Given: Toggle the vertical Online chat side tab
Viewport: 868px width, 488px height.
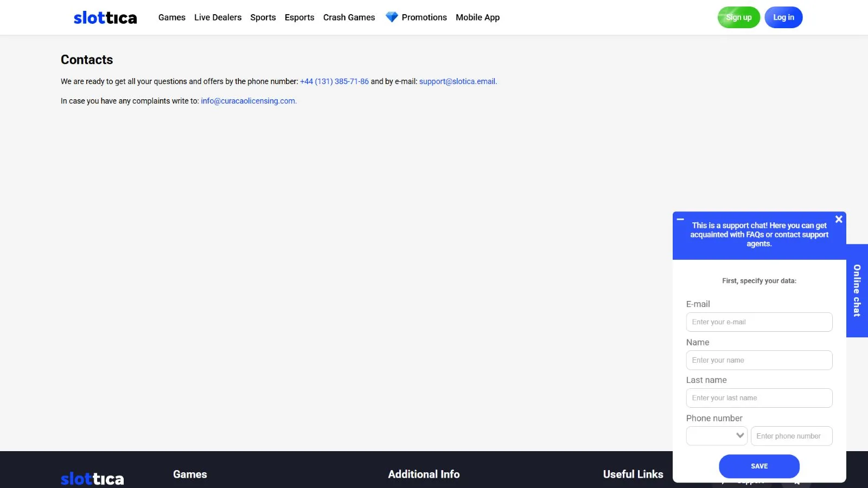Looking at the screenshot, I should pos(857,291).
